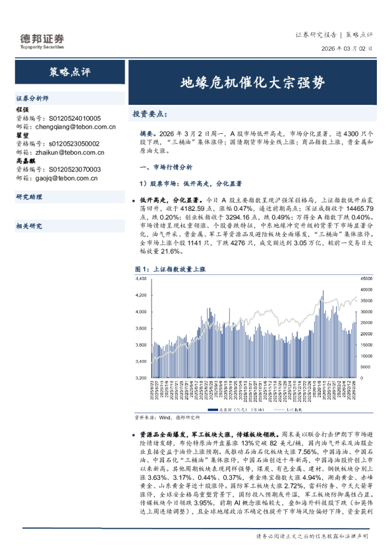Click heading 一、市场行情分析
Image resolution: width=392 pixels, height=555 pixels.
[166, 167]
